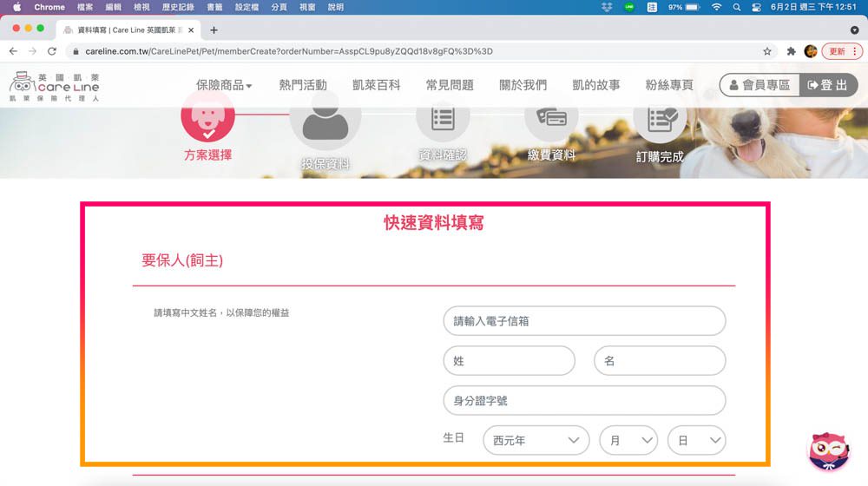Open the 檢視 menu
The height and width of the screenshot is (486, 868).
click(x=141, y=7)
